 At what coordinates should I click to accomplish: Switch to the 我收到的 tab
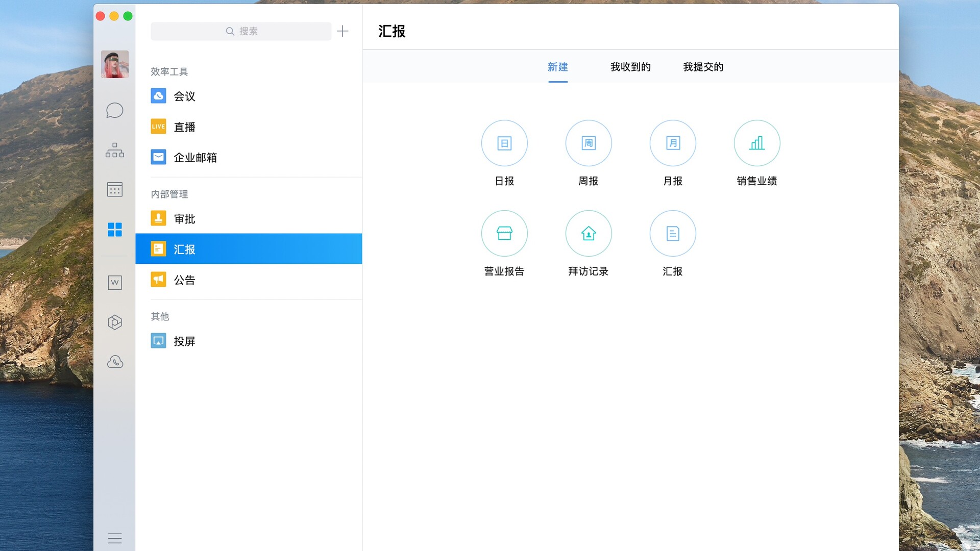click(630, 67)
